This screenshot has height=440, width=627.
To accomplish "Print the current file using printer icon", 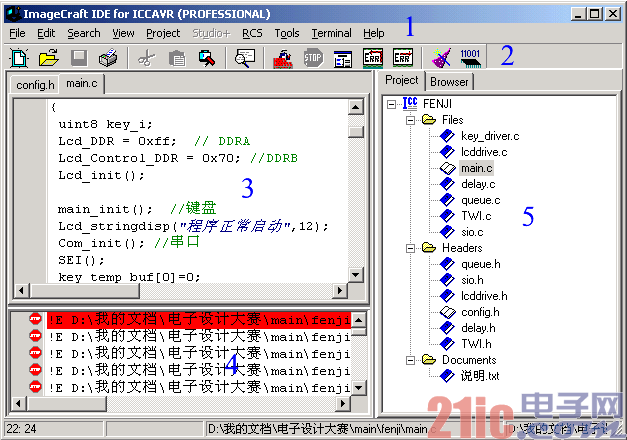I will (108, 58).
